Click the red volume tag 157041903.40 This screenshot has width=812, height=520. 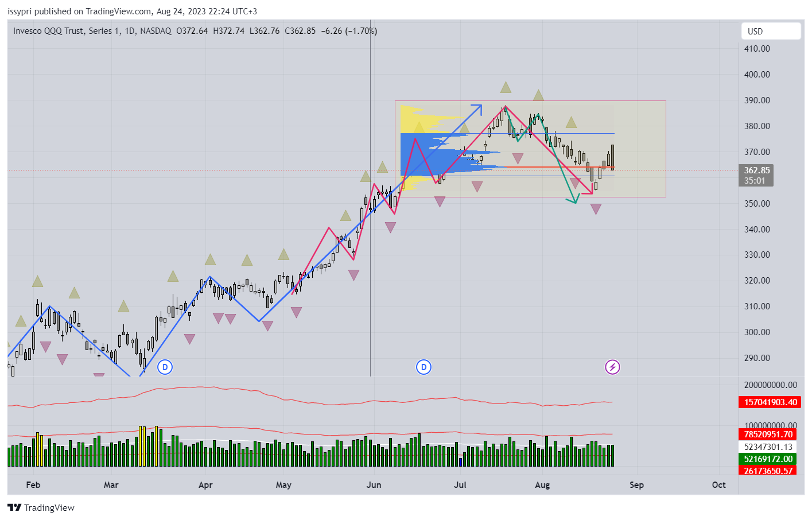pyautogui.click(x=770, y=402)
